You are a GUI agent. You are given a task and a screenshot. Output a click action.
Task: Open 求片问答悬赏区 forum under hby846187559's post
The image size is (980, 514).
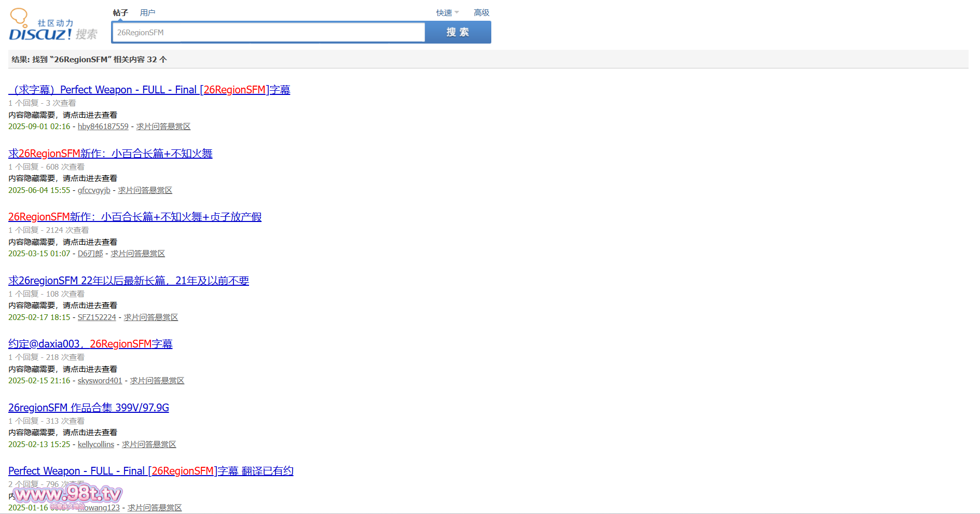pos(163,127)
